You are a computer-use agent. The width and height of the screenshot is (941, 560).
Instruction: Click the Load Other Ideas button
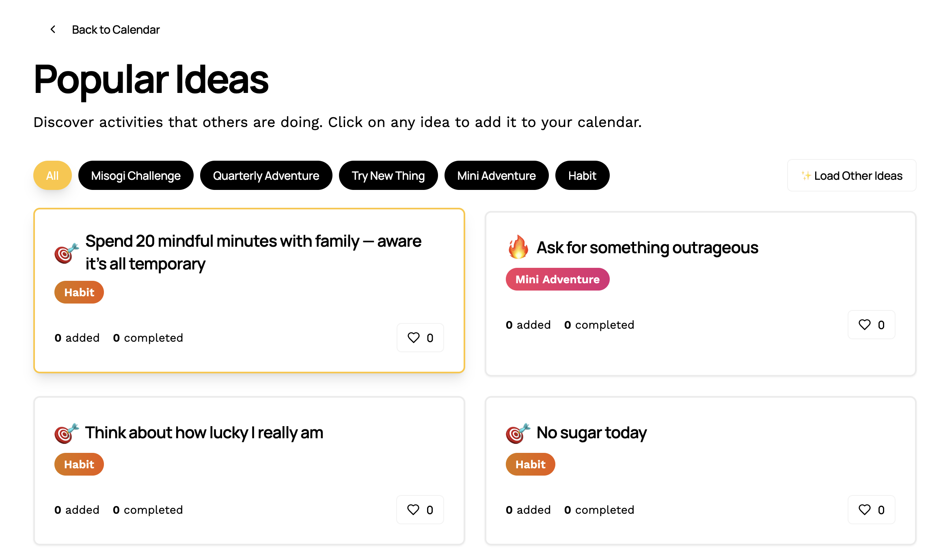[x=851, y=175]
